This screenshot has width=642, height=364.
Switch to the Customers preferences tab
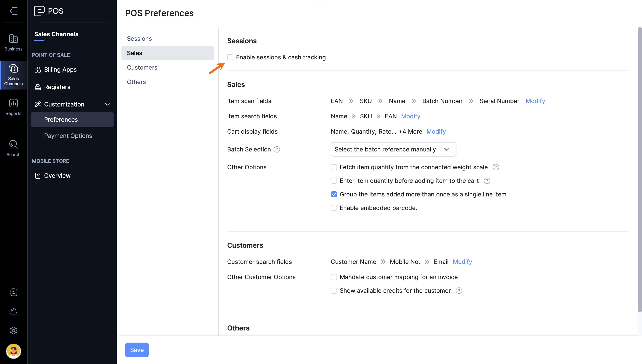[142, 67]
